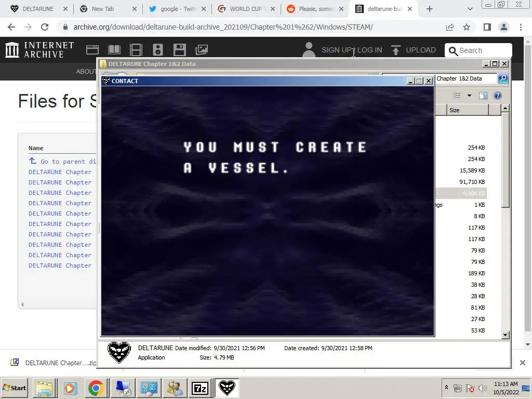Click the Chrome forward arrow
Screen dimensions: 532x399
(28, 27)
